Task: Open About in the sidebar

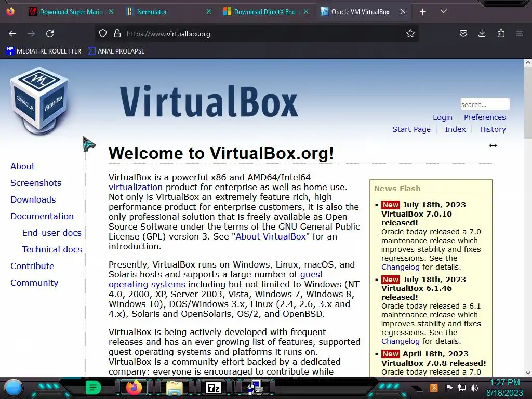Action: point(22,167)
